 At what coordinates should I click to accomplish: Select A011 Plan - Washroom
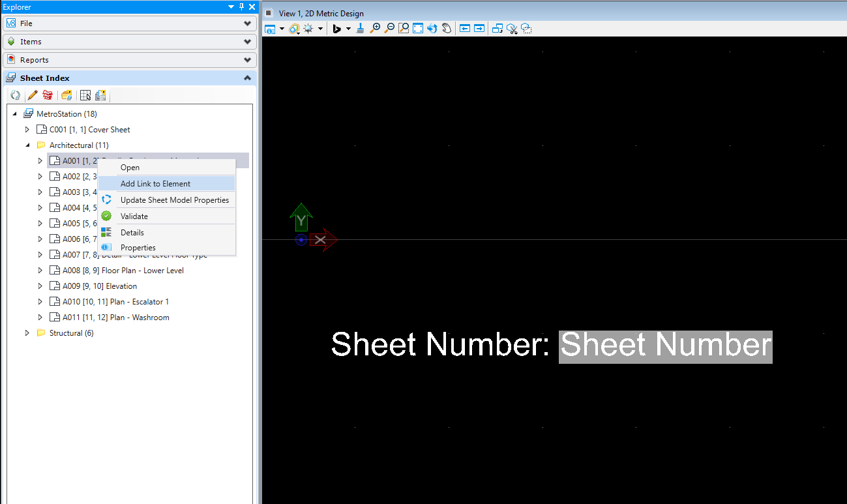click(x=115, y=318)
